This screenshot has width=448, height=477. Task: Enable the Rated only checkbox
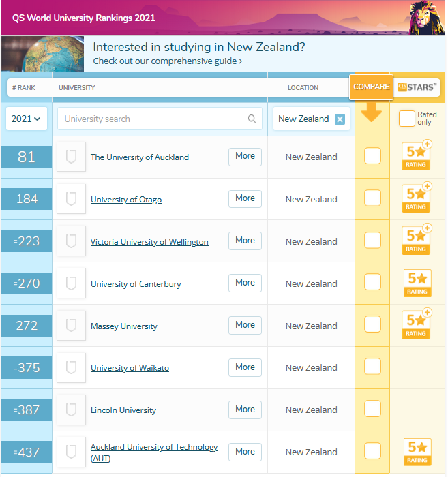[407, 119]
